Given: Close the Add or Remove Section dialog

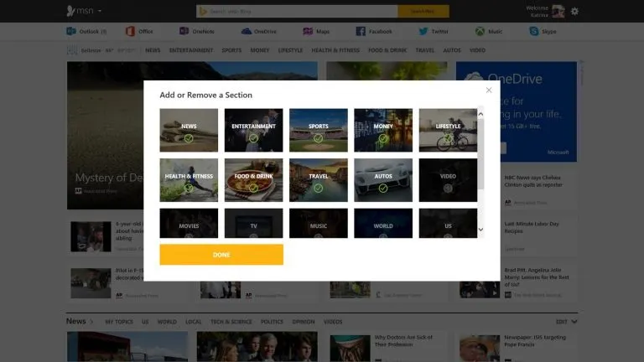Looking at the screenshot, I should click(x=489, y=90).
